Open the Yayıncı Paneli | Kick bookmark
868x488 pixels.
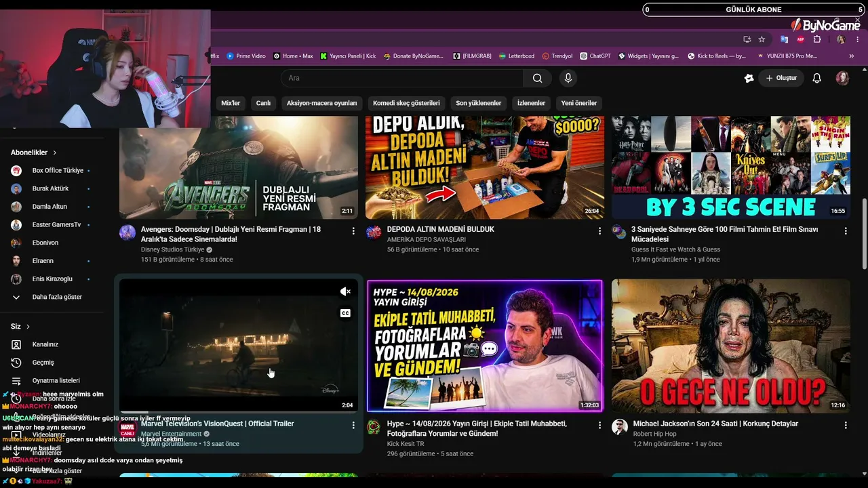[348, 56]
